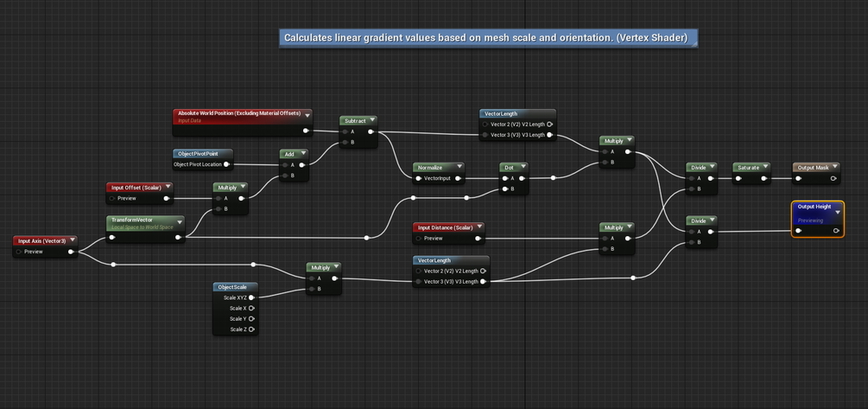This screenshot has width=868, height=409.
Task: Click the Add node's A input pin
Action: point(284,165)
